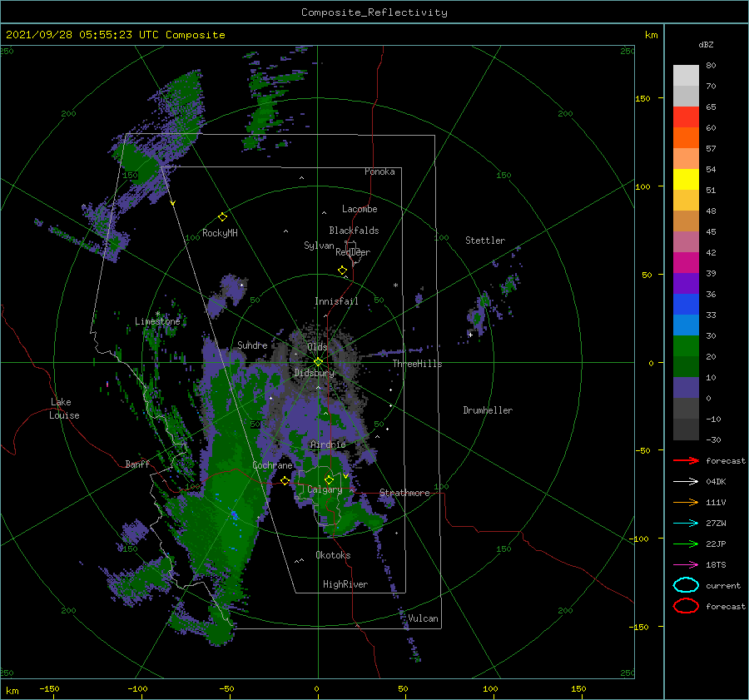Click the Drumheller label
Image resolution: width=749 pixels, height=700 pixels.
(488, 410)
